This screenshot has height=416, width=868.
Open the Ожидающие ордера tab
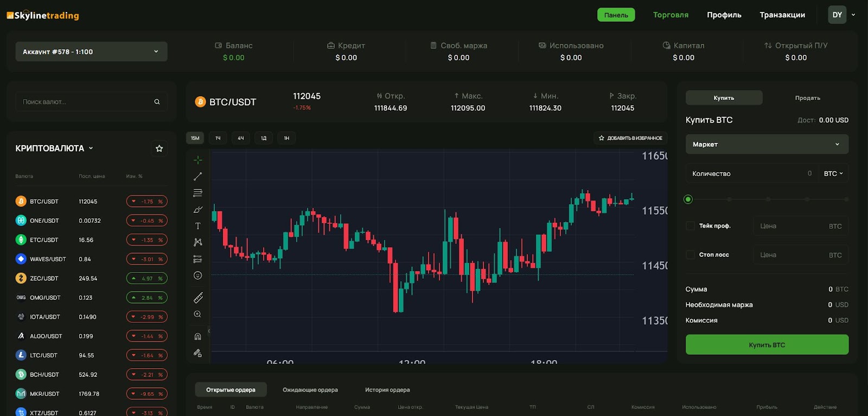(310, 389)
